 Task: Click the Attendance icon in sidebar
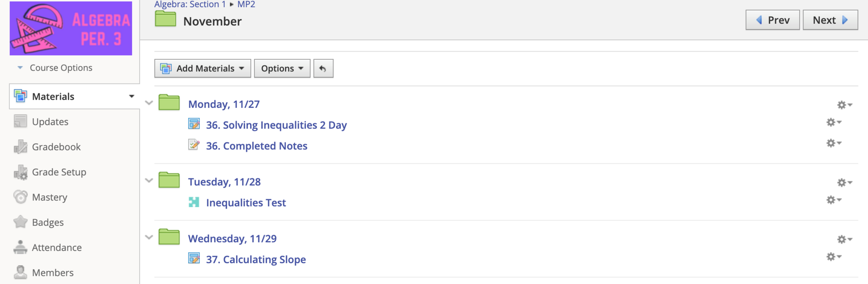(x=20, y=248)
